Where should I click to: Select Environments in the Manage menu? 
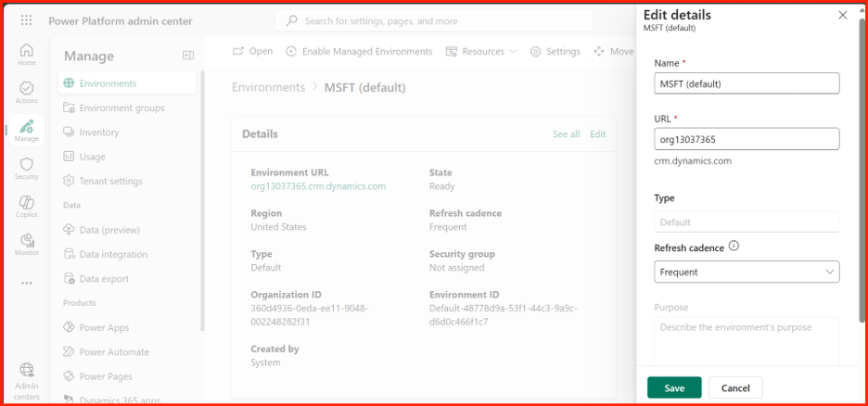tap(127, 83)
